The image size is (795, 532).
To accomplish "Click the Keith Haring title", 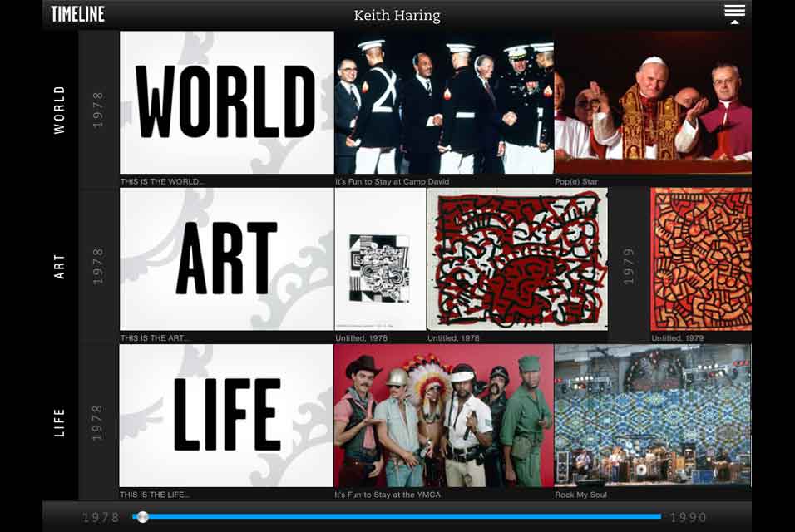I will [397, 15].
